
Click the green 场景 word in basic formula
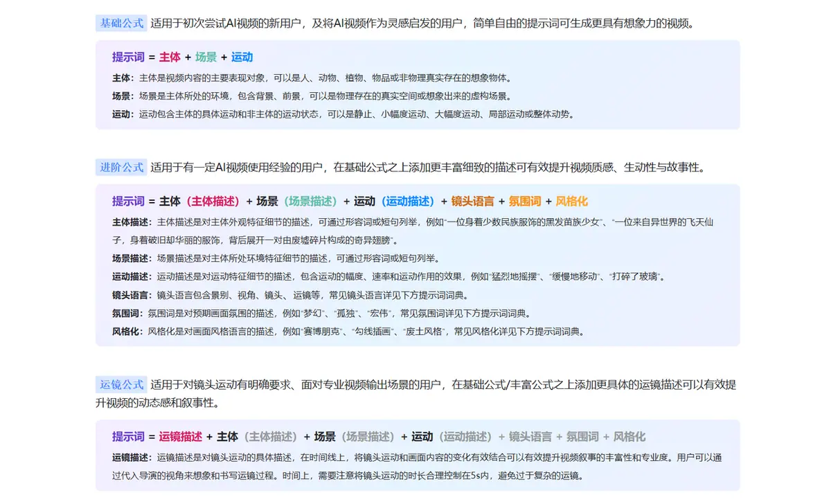[x=206, y=57]
